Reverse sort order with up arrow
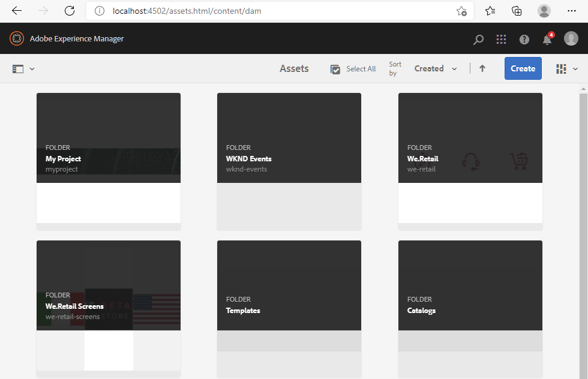The height and width of the screenshot is (379, 588). click(x=482, y=68)
